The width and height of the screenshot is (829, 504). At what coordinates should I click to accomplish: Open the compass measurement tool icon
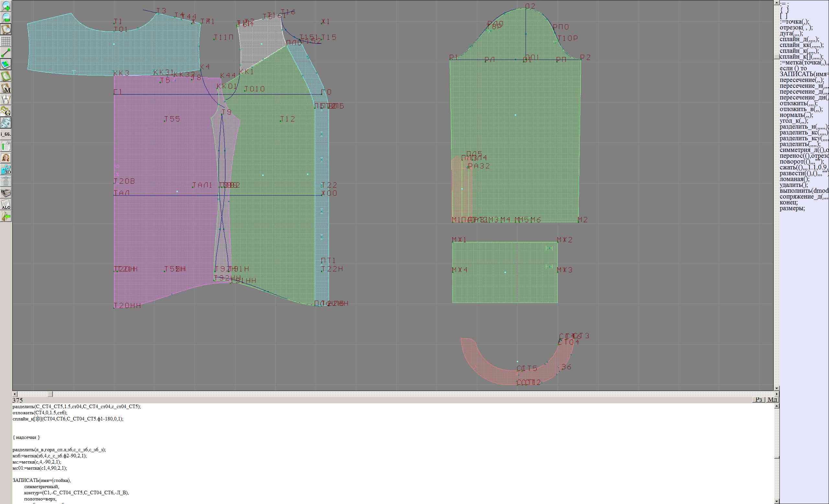(6, 99)
